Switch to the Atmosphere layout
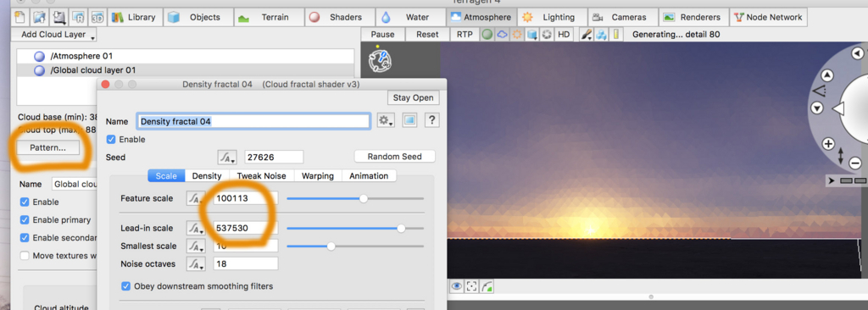 [x=481, y=17]
